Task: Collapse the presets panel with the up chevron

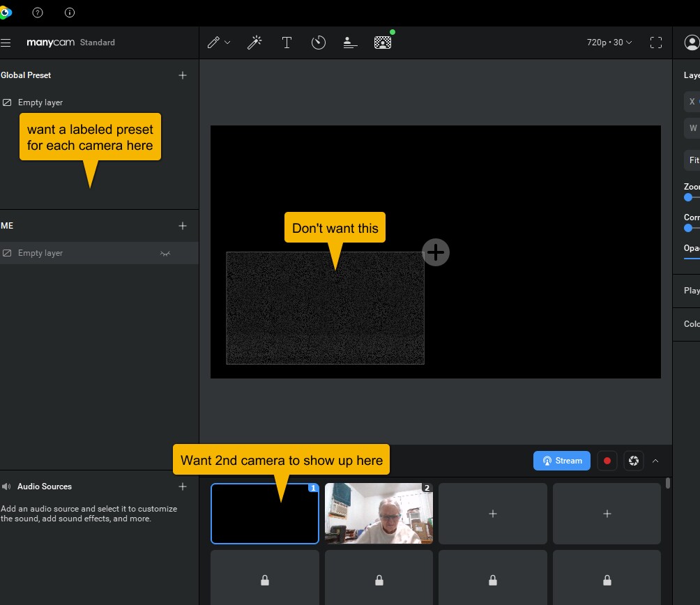Action: pyautogui.click(x=655, y=461)
